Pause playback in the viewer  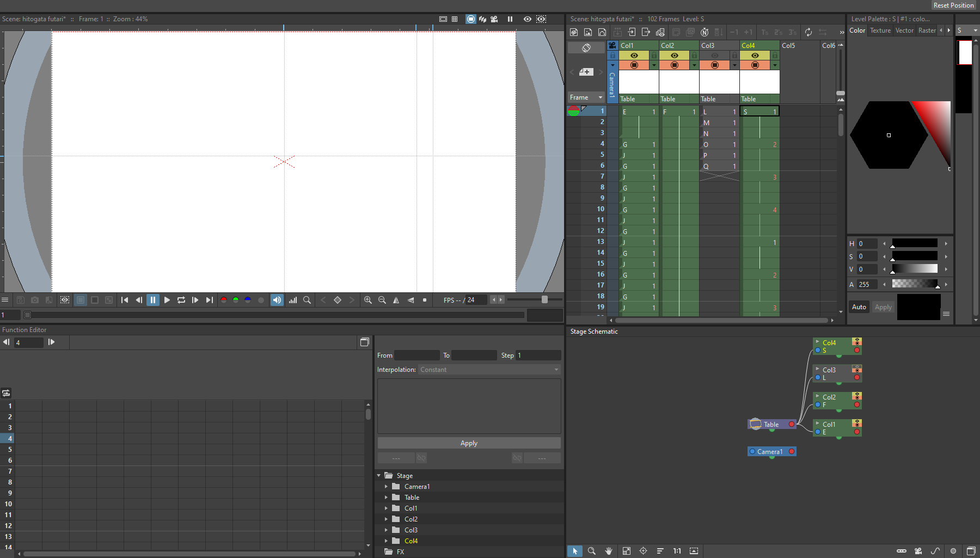coord(153,300)
